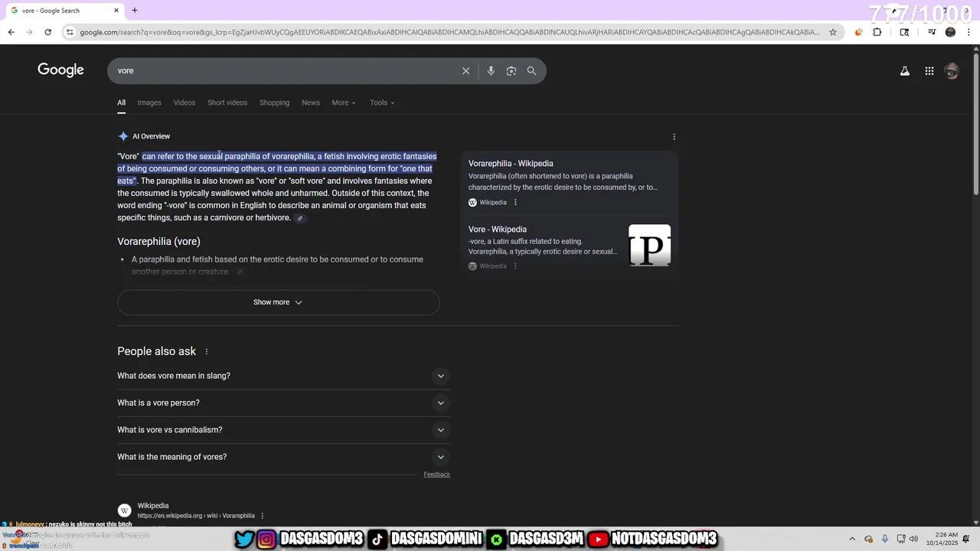980x551 pixels.
Task: Switch to the Images tab
Action: pos(149,103)
